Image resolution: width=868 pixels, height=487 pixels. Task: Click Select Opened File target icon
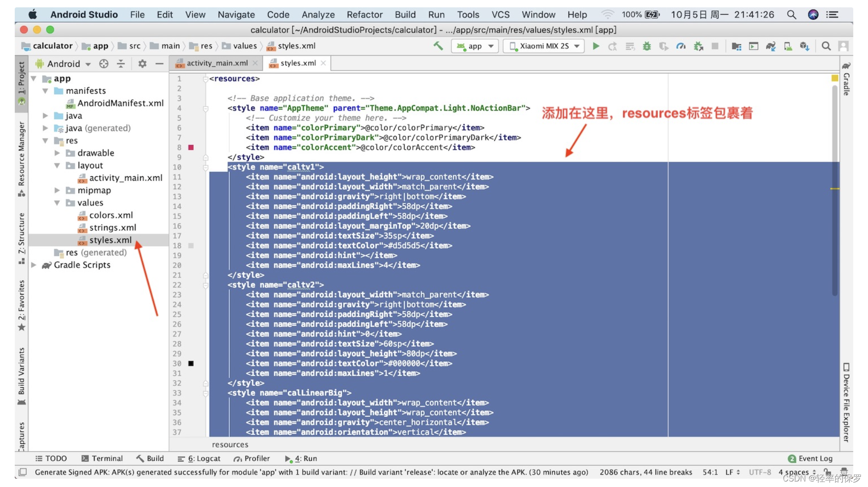pyautogui.click(x=104, y=64)
